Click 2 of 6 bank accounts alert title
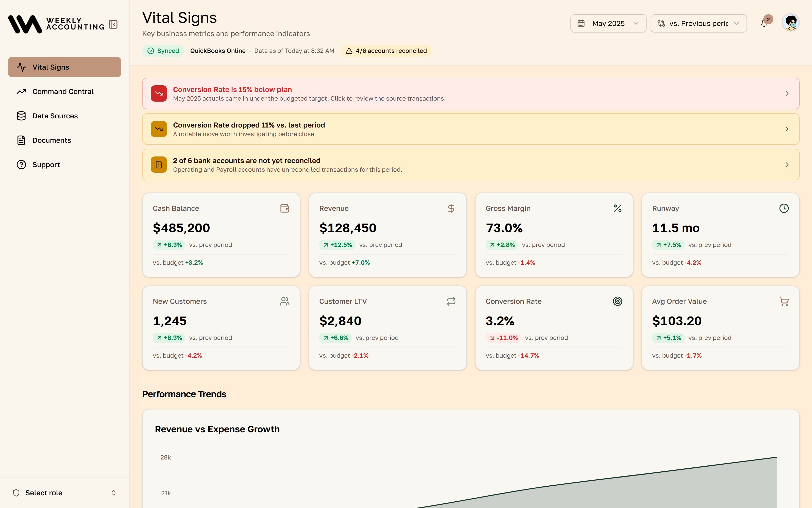This screenshot has width=812, height=508. tap(247, 161)
